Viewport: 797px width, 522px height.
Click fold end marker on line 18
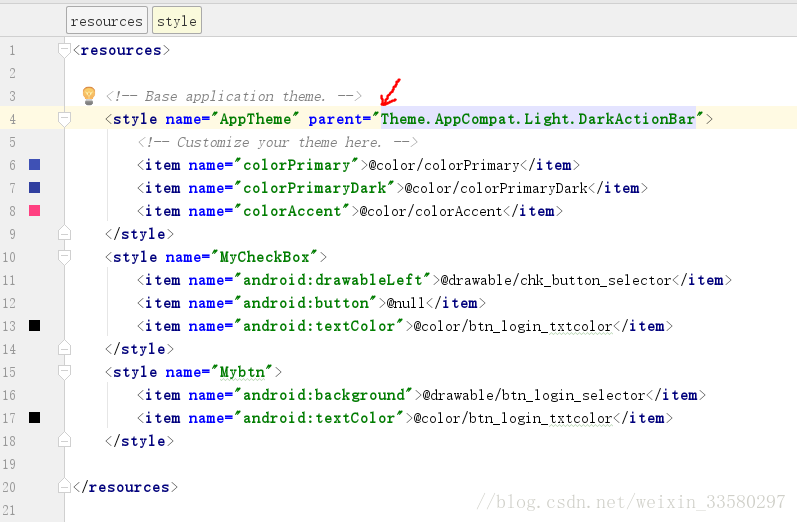point(64,441)
